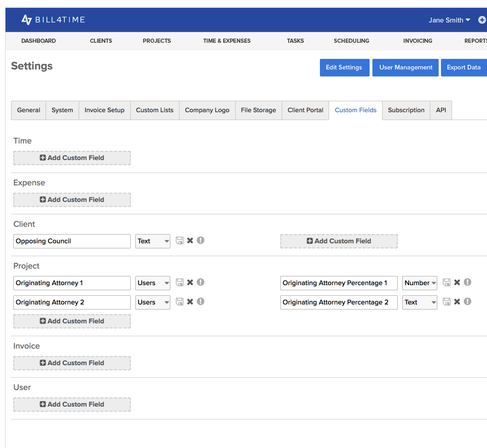
Task: Click the Edit Settings button
Action: (x=344, y=68)
